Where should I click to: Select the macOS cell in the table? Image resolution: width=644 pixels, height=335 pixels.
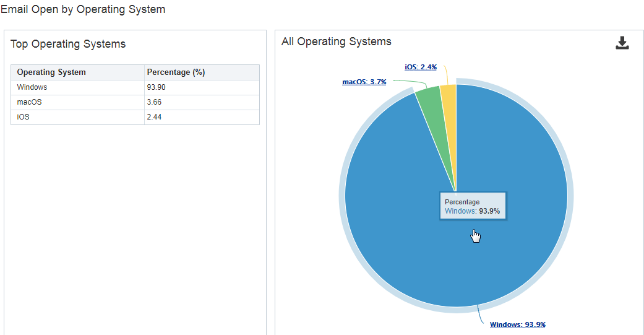[x=30, y=102]
